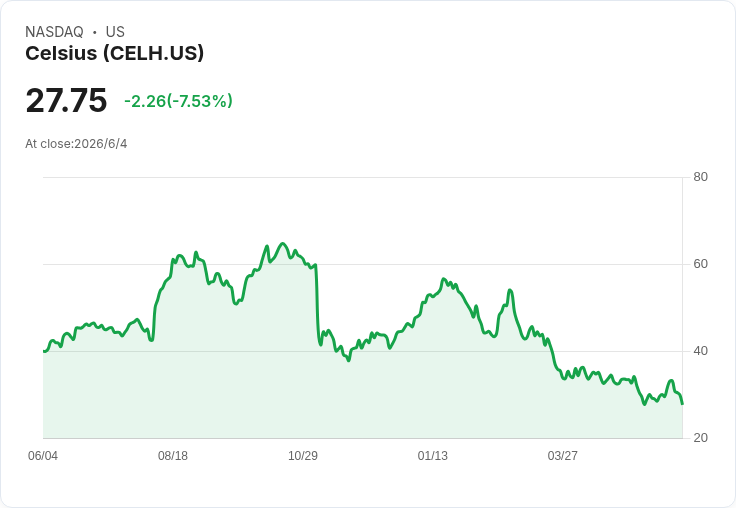This screenshot has height=508, width=736.
Task: Click the 06/04 date axis label
Action: [x=43, y=455]
